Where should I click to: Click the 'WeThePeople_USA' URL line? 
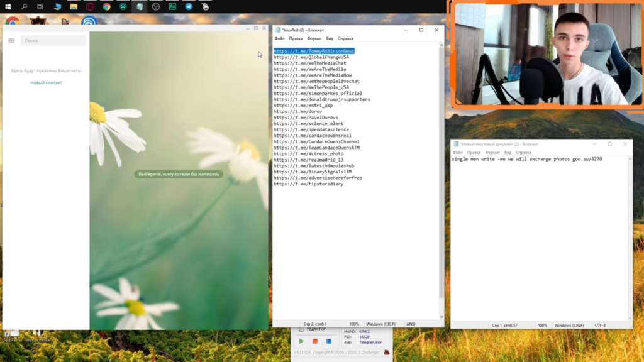311,87
